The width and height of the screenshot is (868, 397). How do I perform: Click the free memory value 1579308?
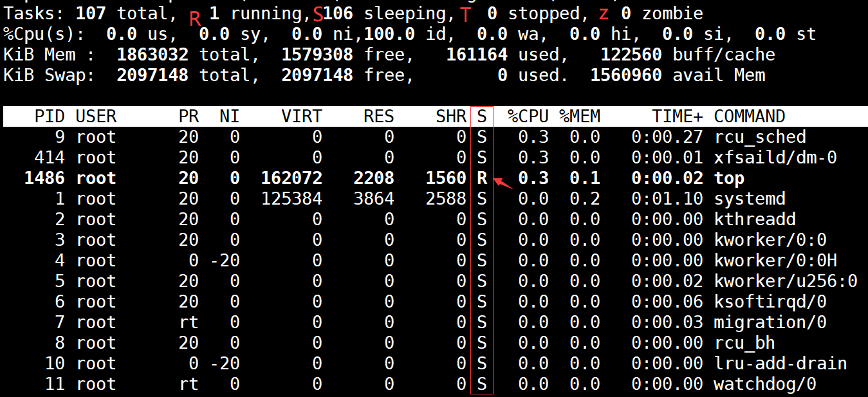[x=317, y=54]
